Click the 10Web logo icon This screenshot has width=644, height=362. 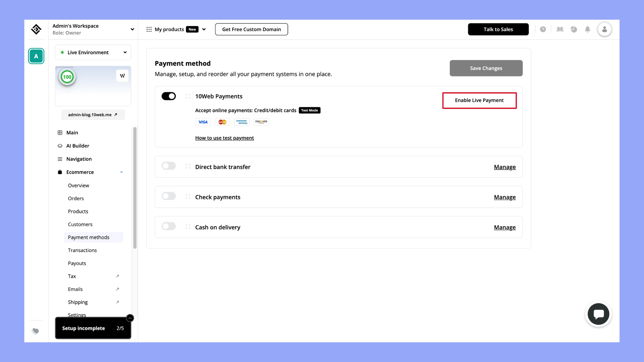(36, 29)
